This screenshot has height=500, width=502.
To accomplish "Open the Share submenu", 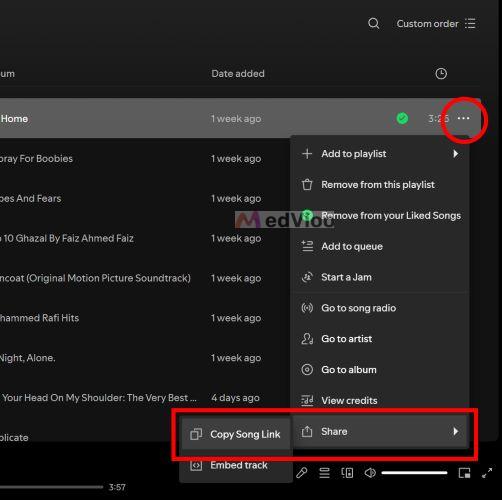I will point(380,431).
